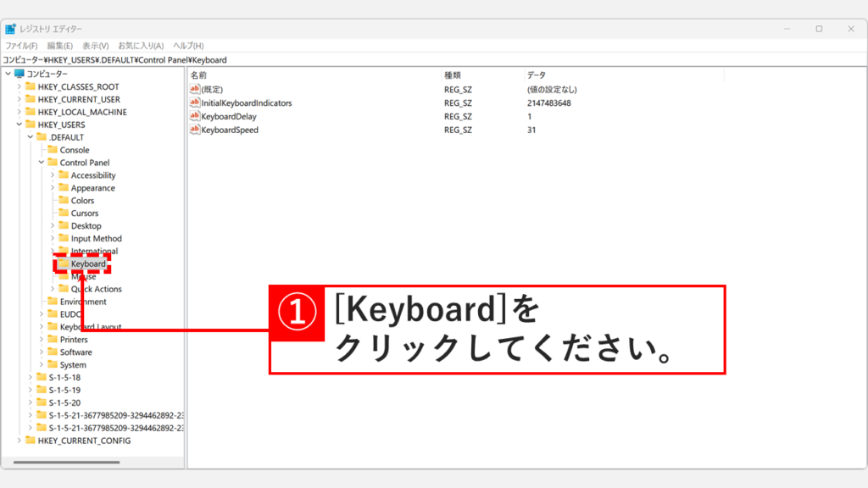
Task: Click the KeyboardDelay string value icon
Action: tap(193, 116)
